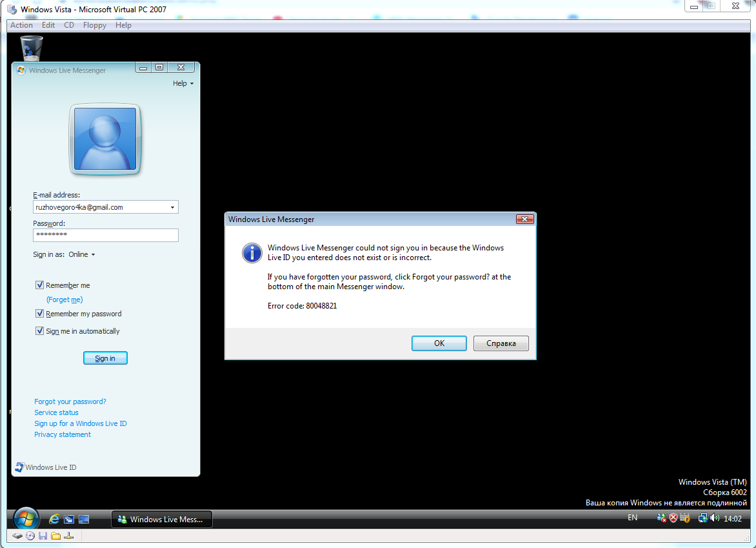Expand the E-mail address dropdown arrow

(x=172, y=208)
